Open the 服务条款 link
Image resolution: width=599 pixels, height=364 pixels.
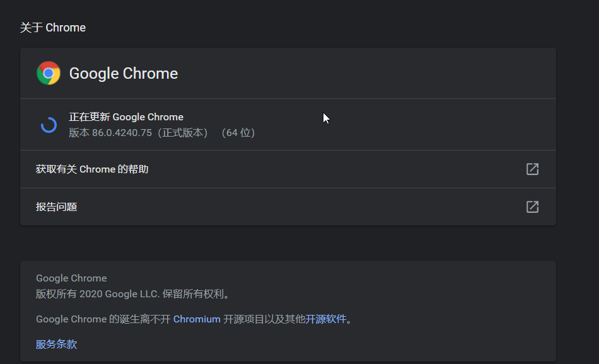point(57,344)
